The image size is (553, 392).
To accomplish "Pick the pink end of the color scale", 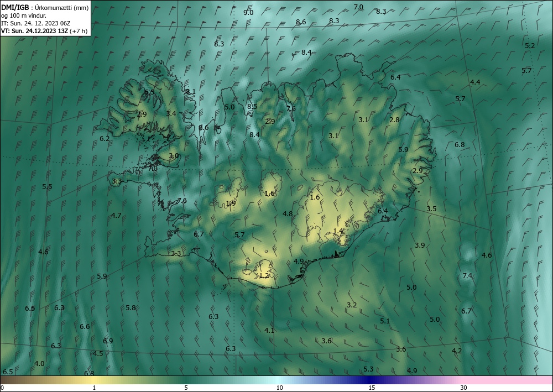I will (508, 380).
